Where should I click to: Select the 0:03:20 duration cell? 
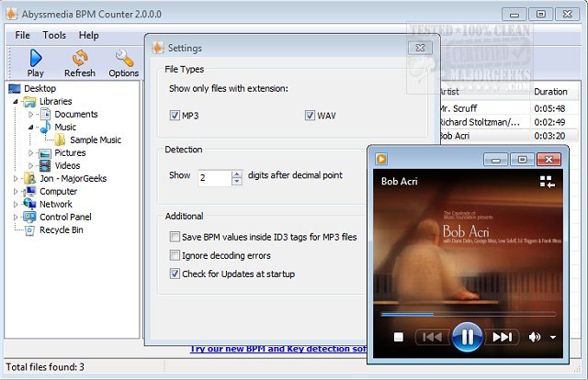coord(549,136)
